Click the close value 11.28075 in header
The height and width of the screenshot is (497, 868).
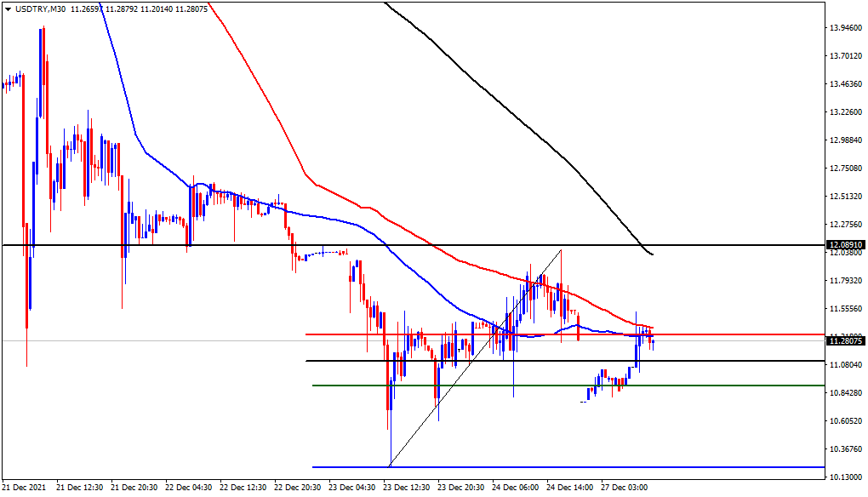[x=192, y=9]
